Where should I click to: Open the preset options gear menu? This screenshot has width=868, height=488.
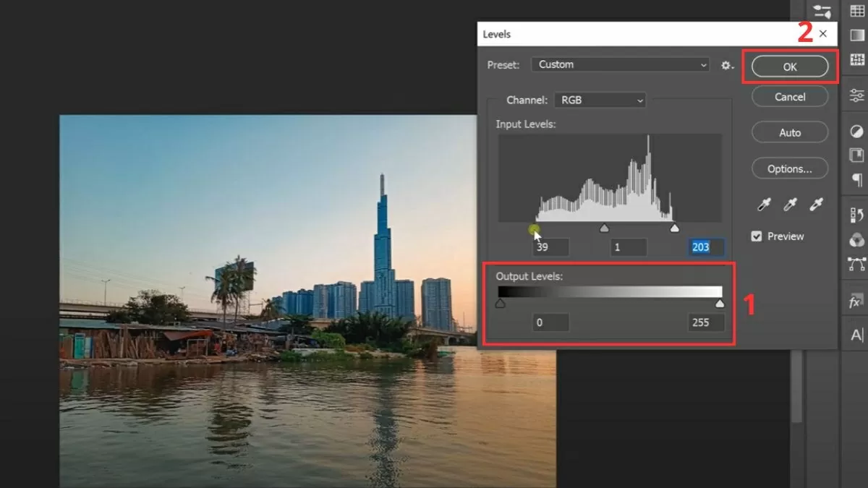coord(726,65)
